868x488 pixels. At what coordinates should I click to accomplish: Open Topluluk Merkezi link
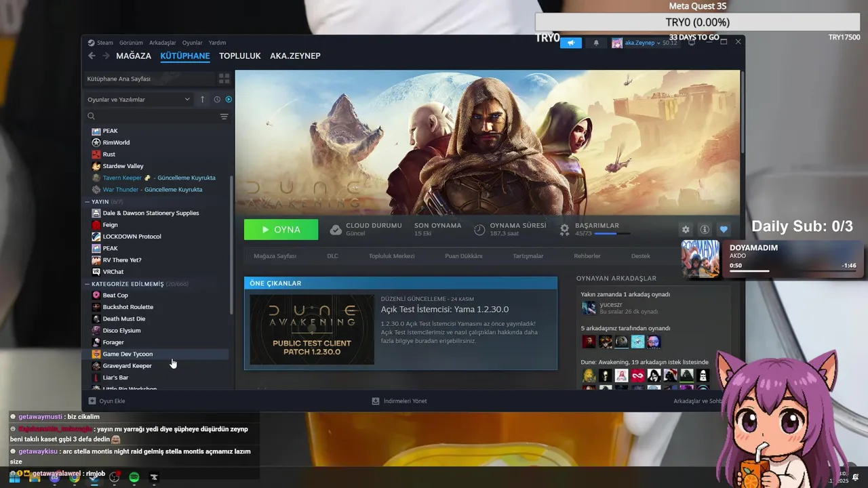point(391,256)
